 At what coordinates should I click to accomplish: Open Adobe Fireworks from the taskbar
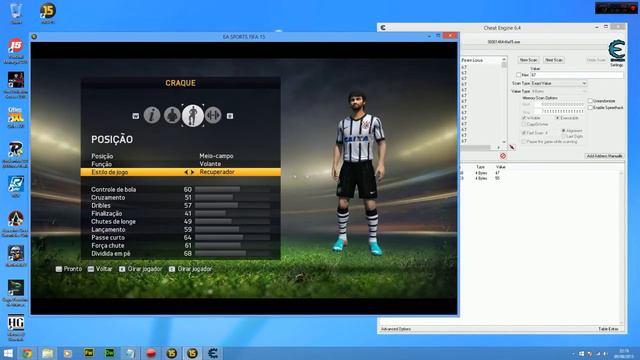(x=89, y=353)
